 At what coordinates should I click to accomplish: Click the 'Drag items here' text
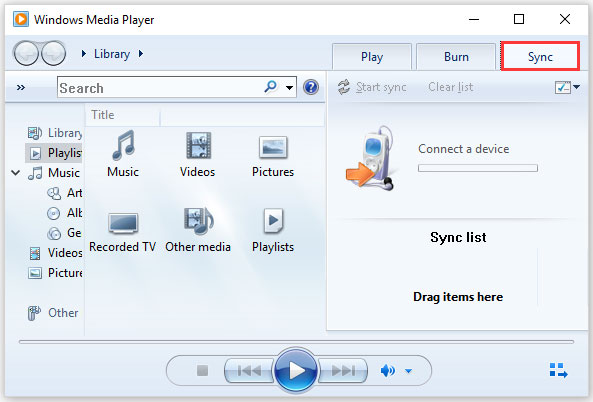click(458, 297)
